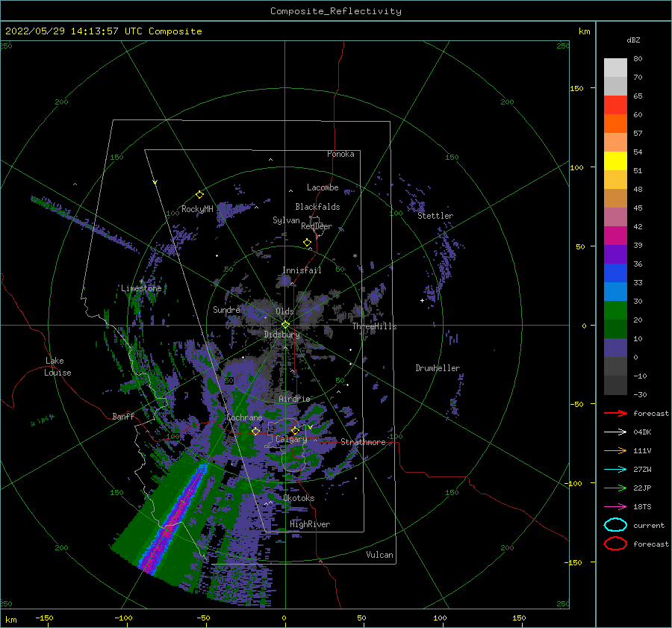Click the Airdrie city label
672x628 pixels.
(294, 399)
